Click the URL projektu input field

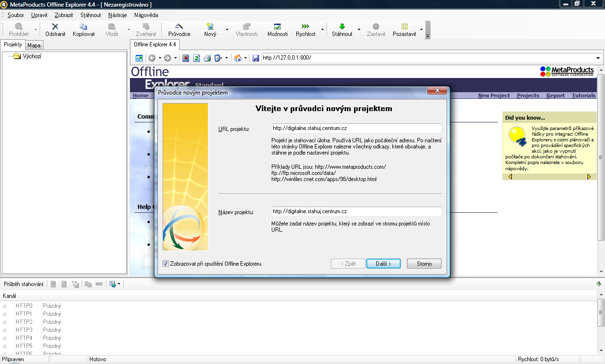[356, 128]
